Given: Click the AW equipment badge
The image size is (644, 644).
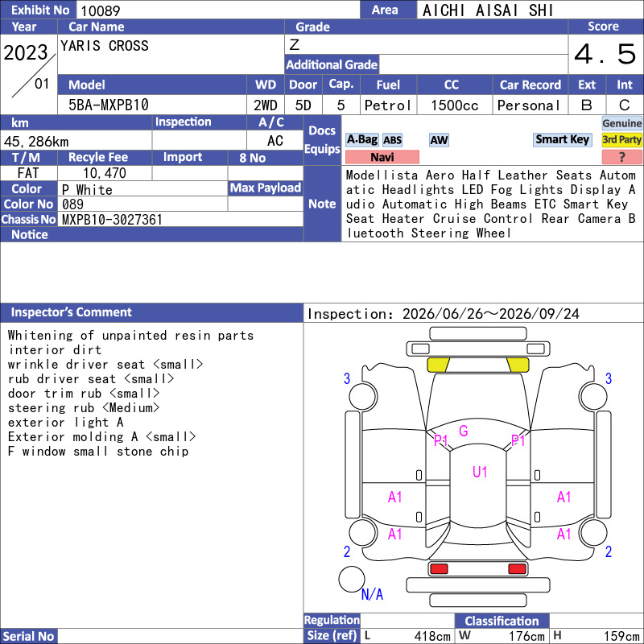Looking at the screenshot, I should [x=439, y=140].
